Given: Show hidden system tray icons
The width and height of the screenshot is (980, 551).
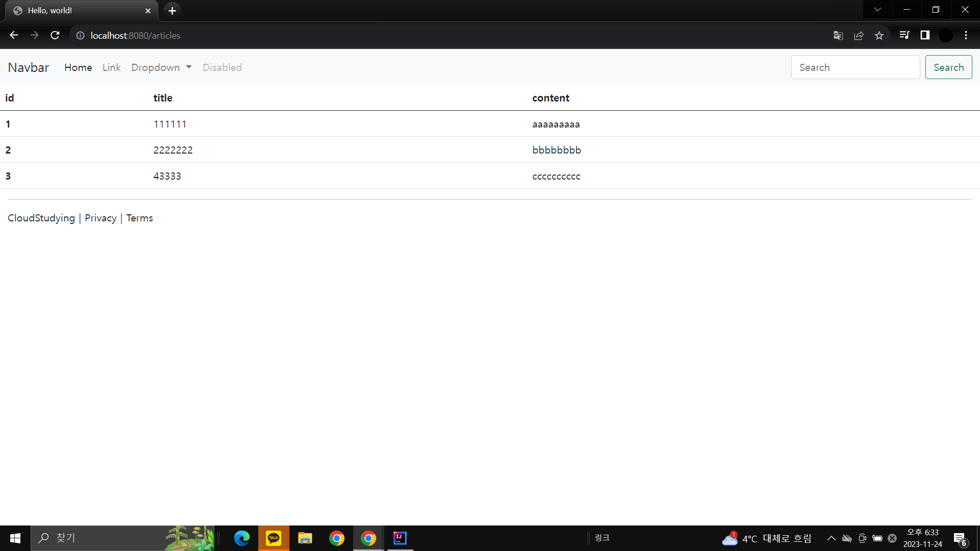Looking at the screenshot, I should click(x=831, y=538).
